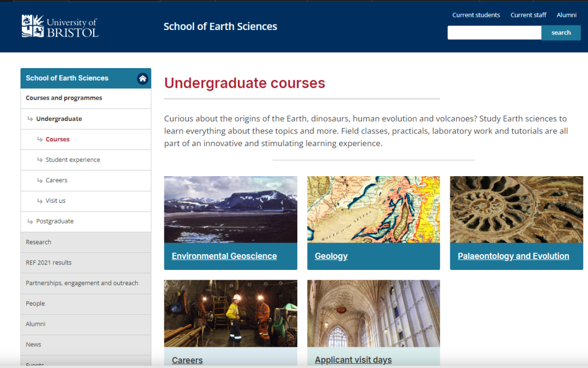
Task: Click the Undergraduate courses page heading
Action: [244, 83]
